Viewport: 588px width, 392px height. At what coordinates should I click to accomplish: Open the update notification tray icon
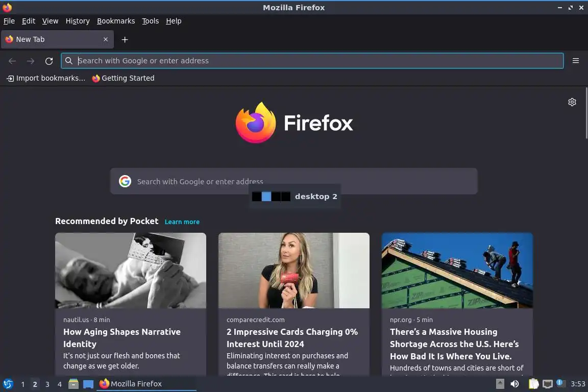point(560,383)
